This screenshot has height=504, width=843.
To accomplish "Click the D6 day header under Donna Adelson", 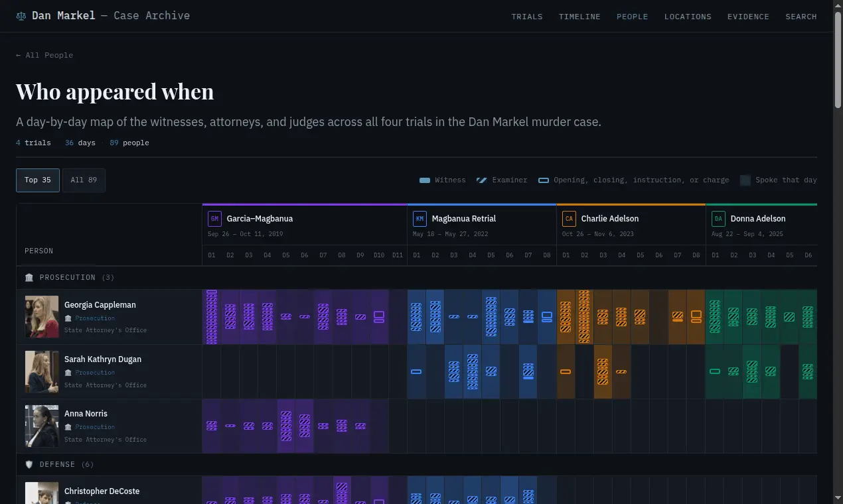I will (x=808, y=255).
